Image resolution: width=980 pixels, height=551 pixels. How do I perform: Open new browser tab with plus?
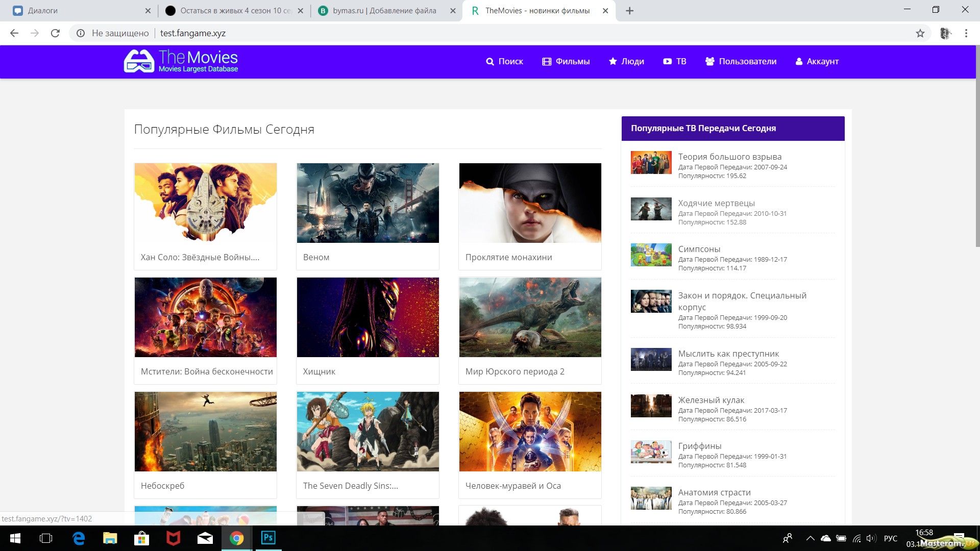[629, 11]
